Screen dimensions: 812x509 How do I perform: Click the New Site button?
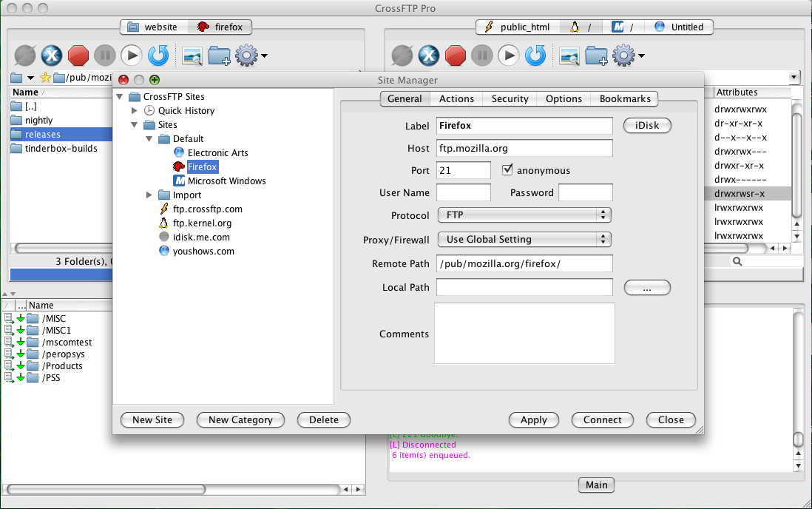pos(152,419)
